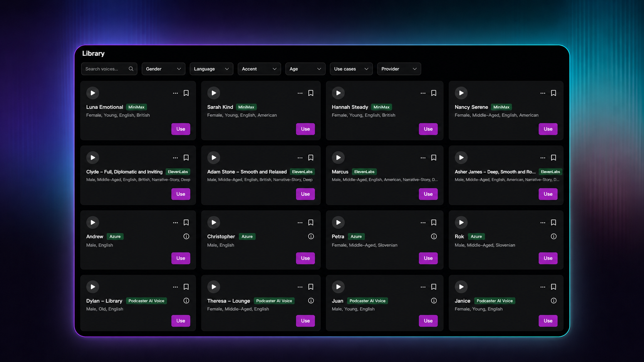The width and height of the screenshot is (644, 362).
Task: Play the Clyde voice sample
Action: 92,158
